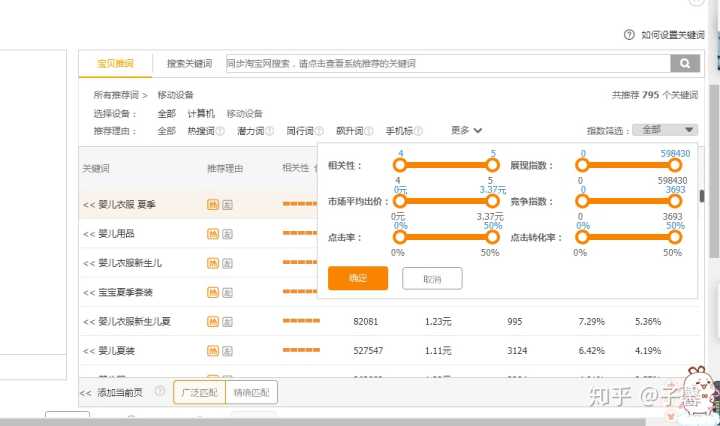Viewport: 720px width, 426px height.
Task: Click the 热 badge on 婴儿衣服 夏季 row
Action: (213, 204)
